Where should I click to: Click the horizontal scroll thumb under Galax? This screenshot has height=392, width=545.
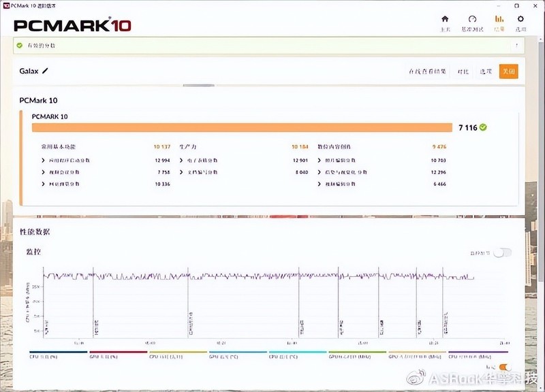point(198,85)
